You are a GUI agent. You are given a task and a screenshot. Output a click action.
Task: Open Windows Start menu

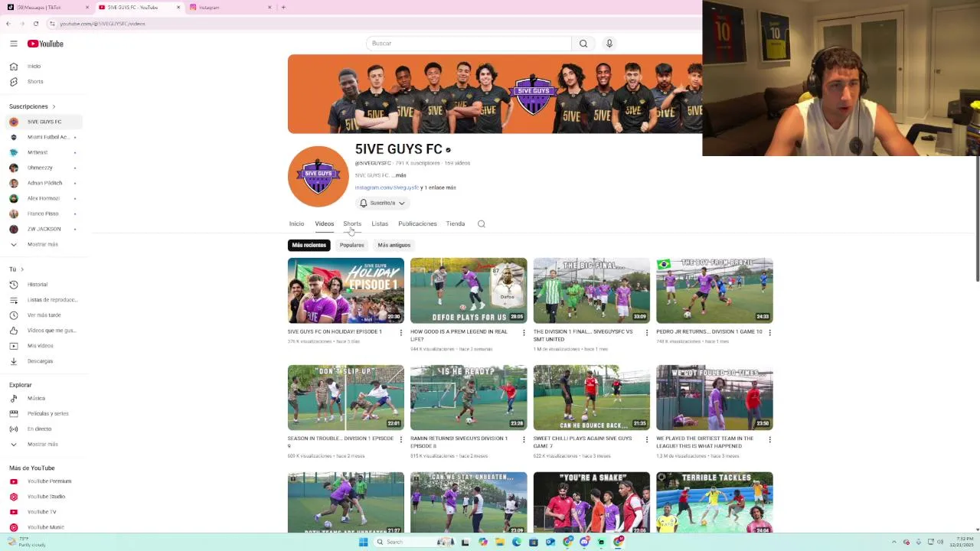point(363,542)
